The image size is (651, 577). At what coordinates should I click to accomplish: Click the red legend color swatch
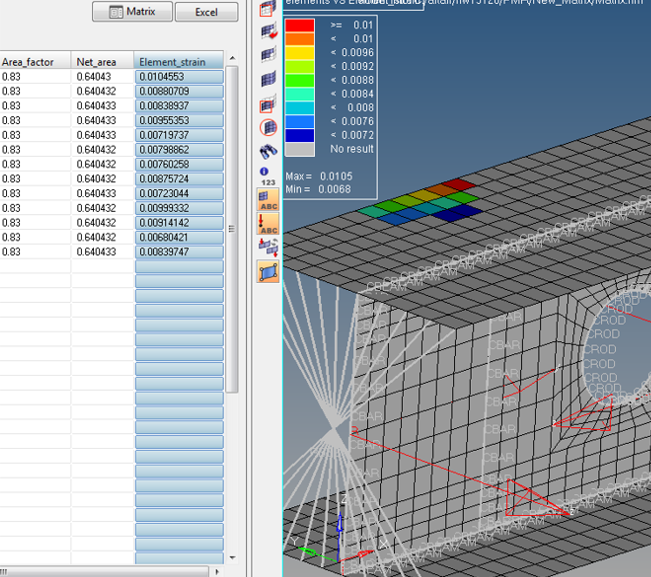click(x=300, y=25)
